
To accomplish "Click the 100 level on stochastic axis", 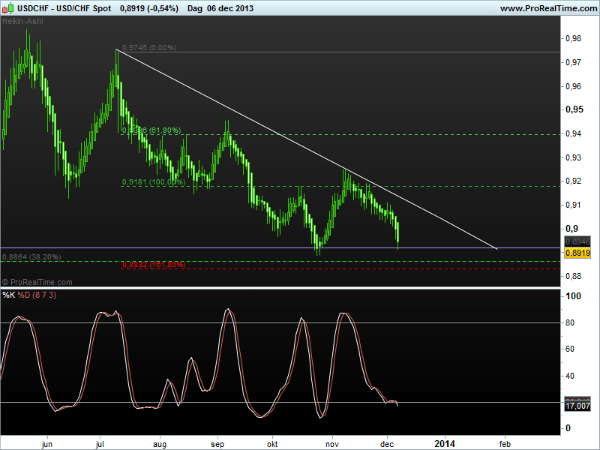I will point(573,296).
